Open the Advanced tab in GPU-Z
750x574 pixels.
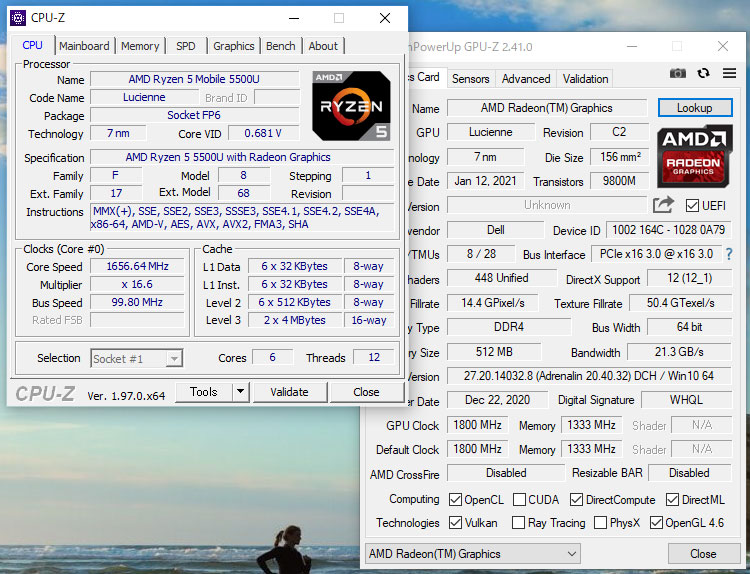pos(526,79)
